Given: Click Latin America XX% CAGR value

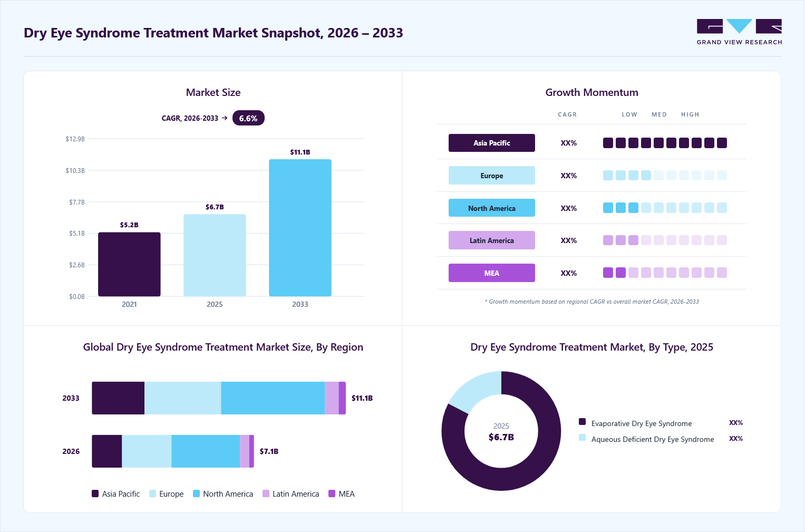Looking at the screenshot, I should tap(568, 240).
